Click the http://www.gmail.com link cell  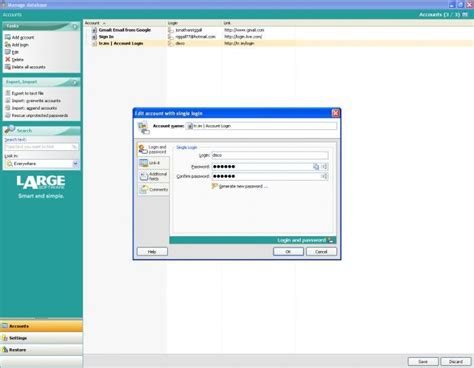244,30
